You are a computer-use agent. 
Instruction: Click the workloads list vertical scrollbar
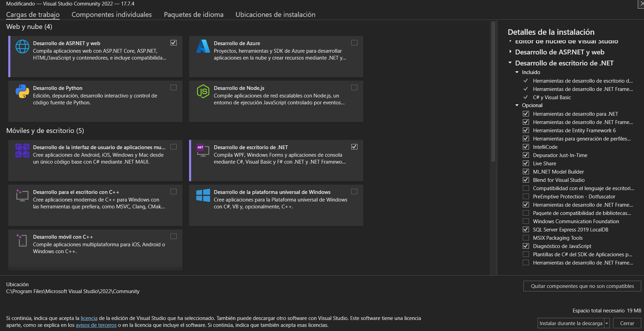493,92
